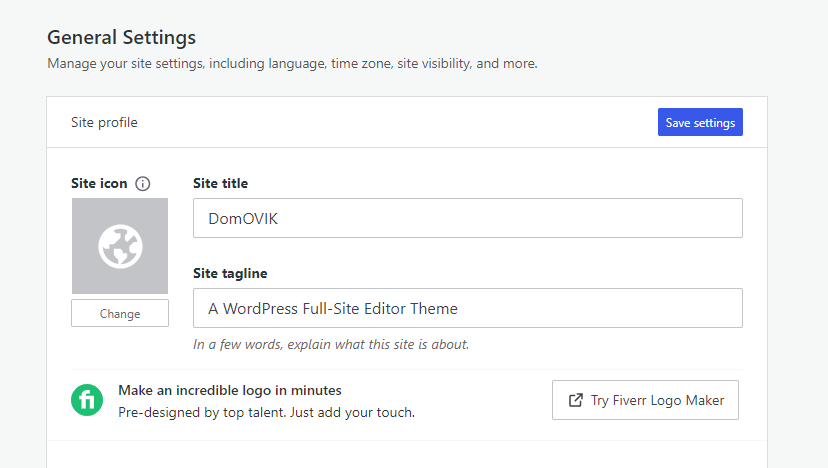This screenshot has height=468, width=828.
Task: Click 'Pre-designed by top talent' description
Action: [x=266, y=411]
